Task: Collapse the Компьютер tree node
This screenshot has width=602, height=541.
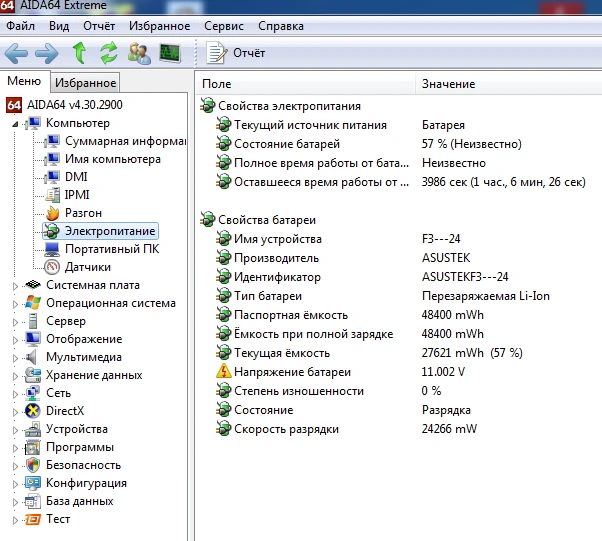Action: point(15,124)
